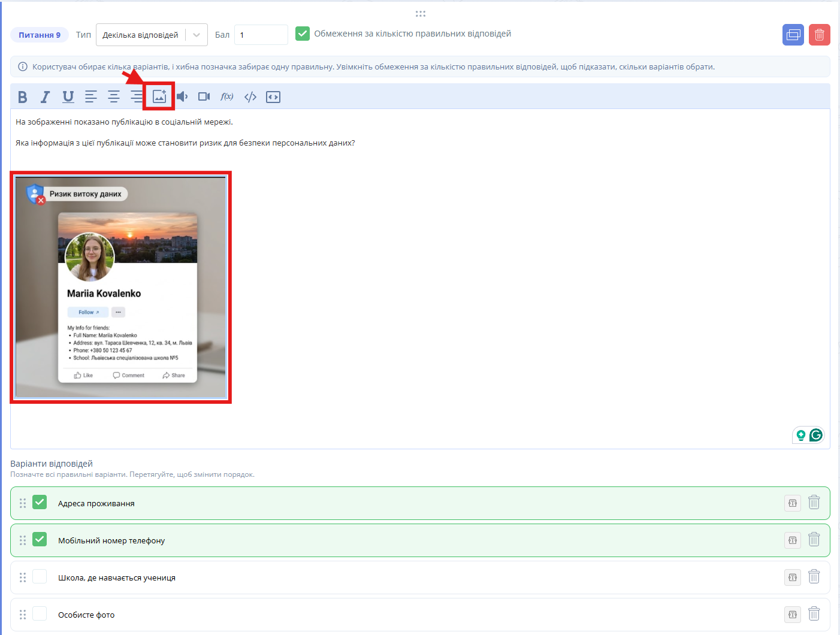
Task: Delete the 'Адреса проживання' answer option
Action: pos(814,503)
